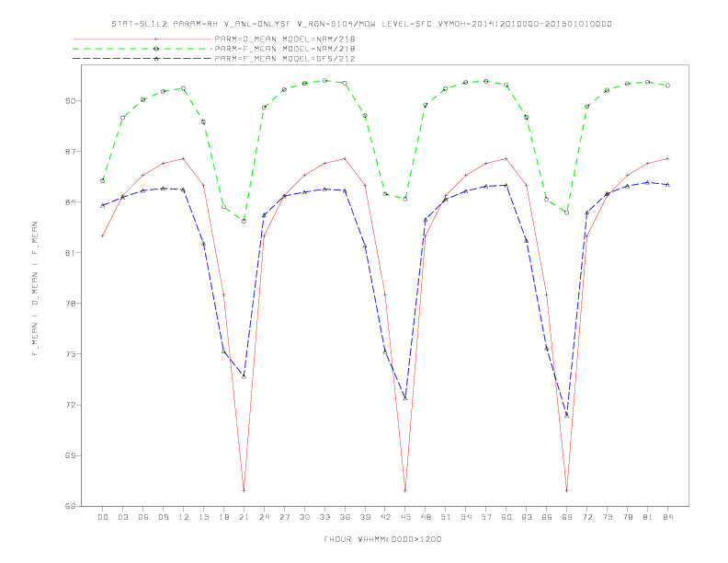Viewport: 728px width, 563px height.
Task: Click the x-axis tick label 45
Action: click(405, 517)
